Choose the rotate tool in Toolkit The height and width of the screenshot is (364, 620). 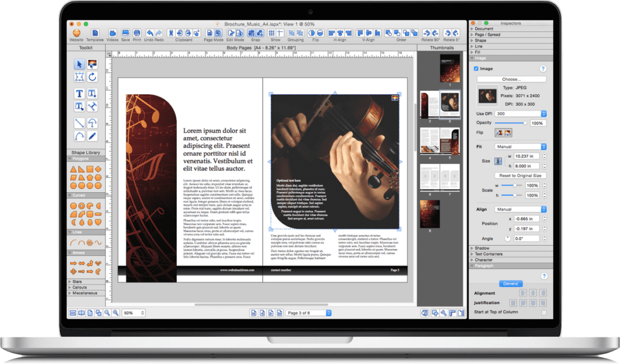pyautogui.click(x=92, y=77)
